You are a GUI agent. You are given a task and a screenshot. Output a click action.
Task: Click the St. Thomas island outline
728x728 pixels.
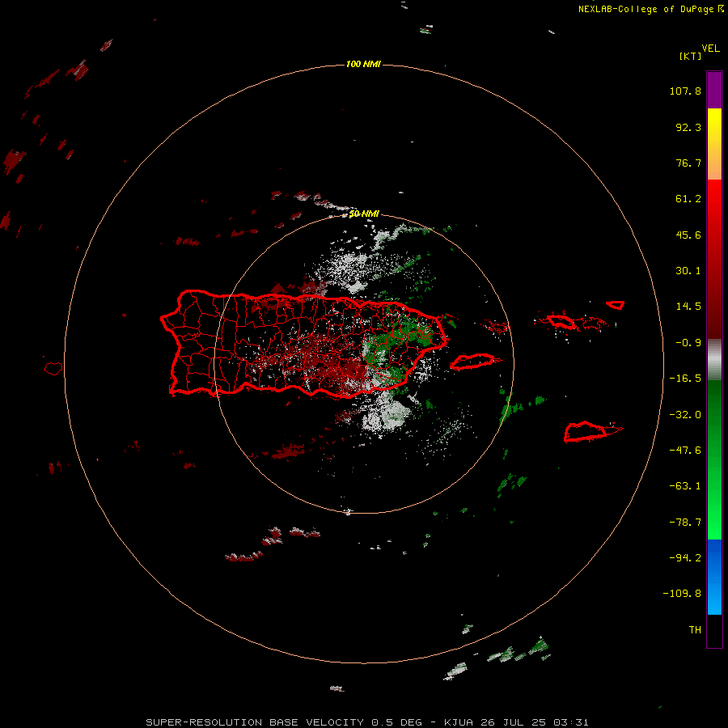tap(562, 321)
